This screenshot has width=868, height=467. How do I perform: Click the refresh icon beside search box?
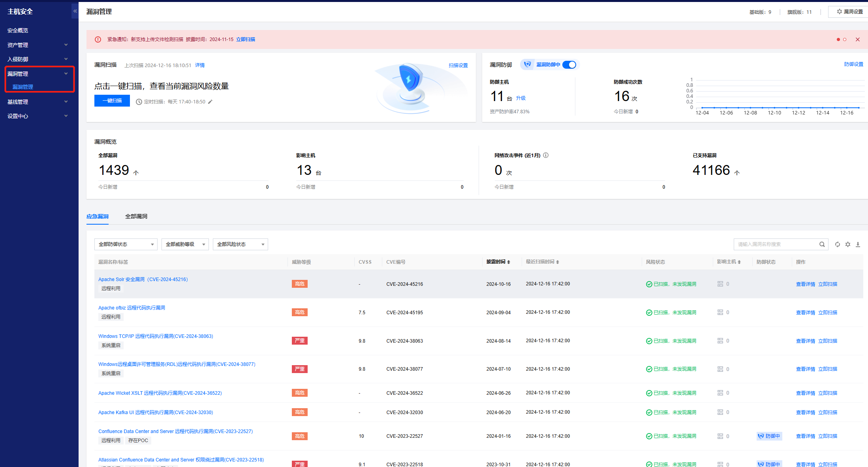pos(837,244)
